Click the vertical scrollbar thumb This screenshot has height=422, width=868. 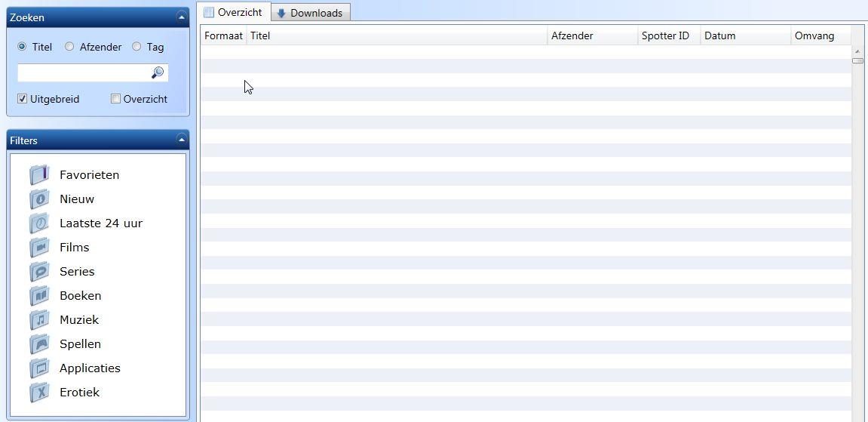coord(857,60)
